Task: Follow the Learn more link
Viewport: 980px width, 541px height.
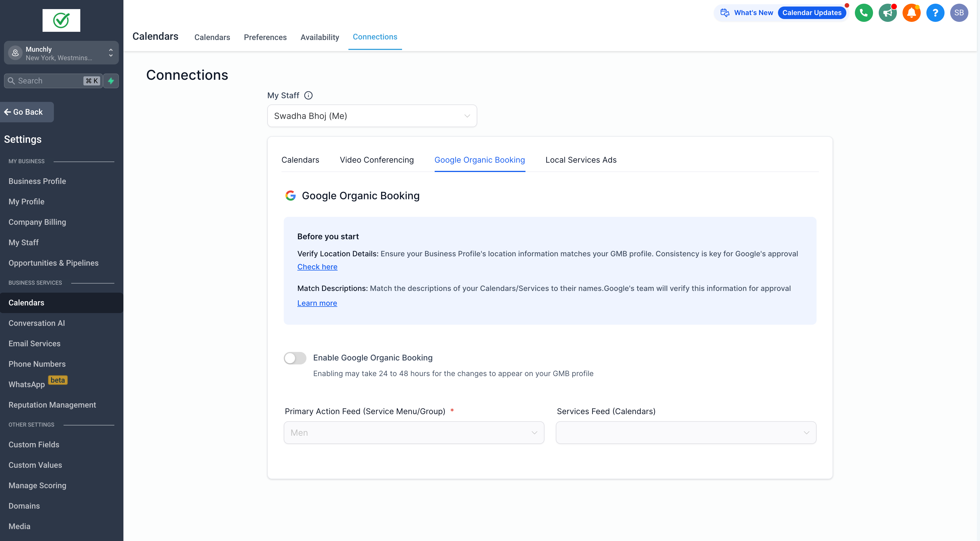Action: pyautogui.click(x=317, y=303)
